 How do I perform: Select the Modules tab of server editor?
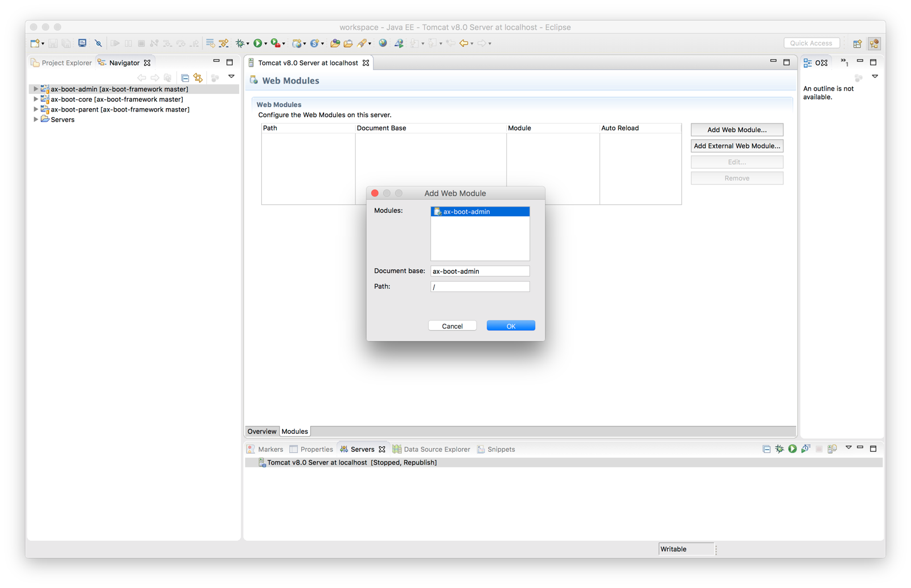tap(295, 431)
